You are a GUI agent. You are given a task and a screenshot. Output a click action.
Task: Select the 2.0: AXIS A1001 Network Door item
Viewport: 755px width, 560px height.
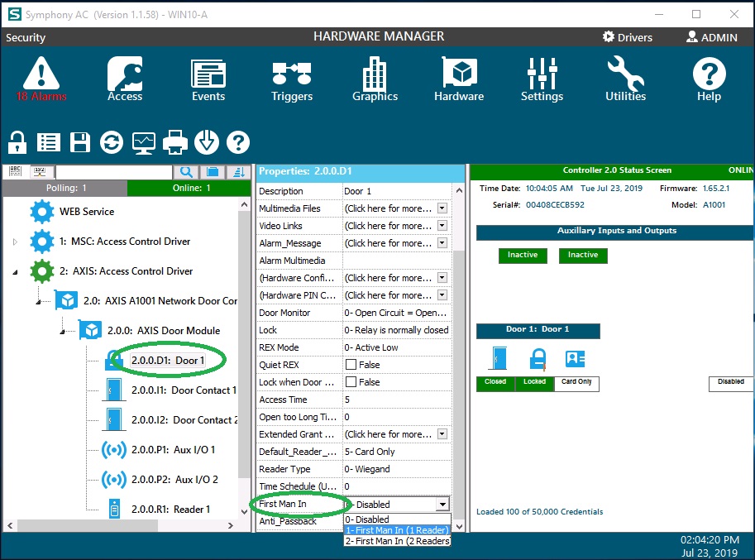(x=160, y=301)
